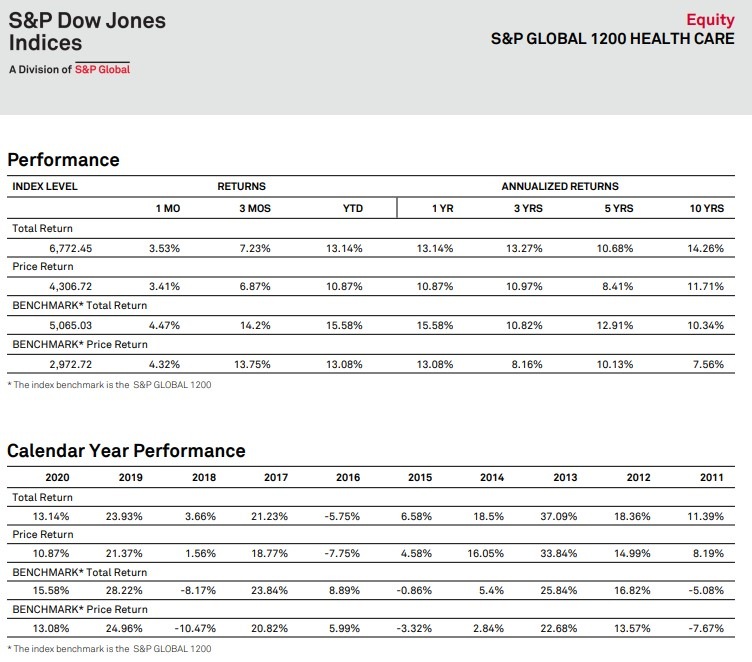Click the S&P Dow Jones Indices logo

point(87,32)
